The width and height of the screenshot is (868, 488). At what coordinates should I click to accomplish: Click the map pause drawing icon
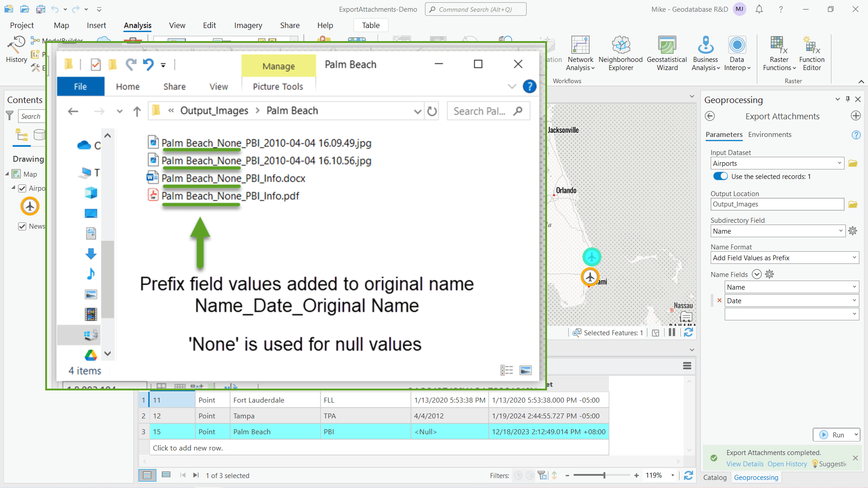pyautogui.click(x=672, y=332)
